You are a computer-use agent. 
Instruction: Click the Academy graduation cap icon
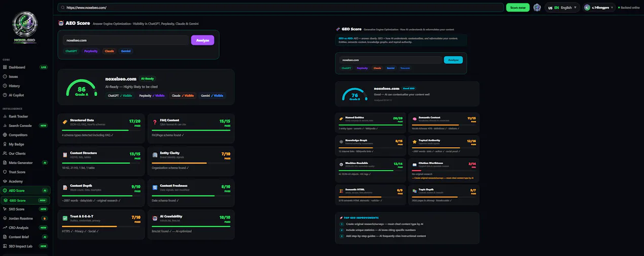(5, 181)
